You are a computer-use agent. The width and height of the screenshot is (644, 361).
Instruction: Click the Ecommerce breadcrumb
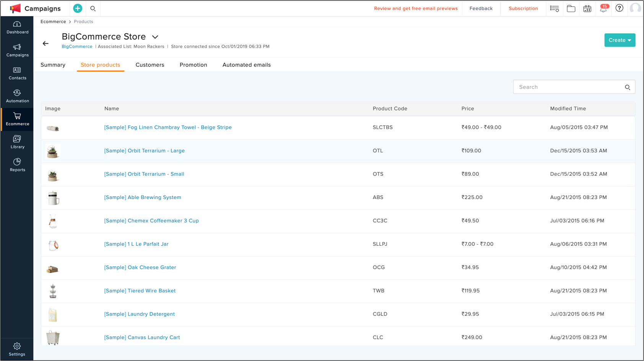pyautogui.click(x=53, y=21)
